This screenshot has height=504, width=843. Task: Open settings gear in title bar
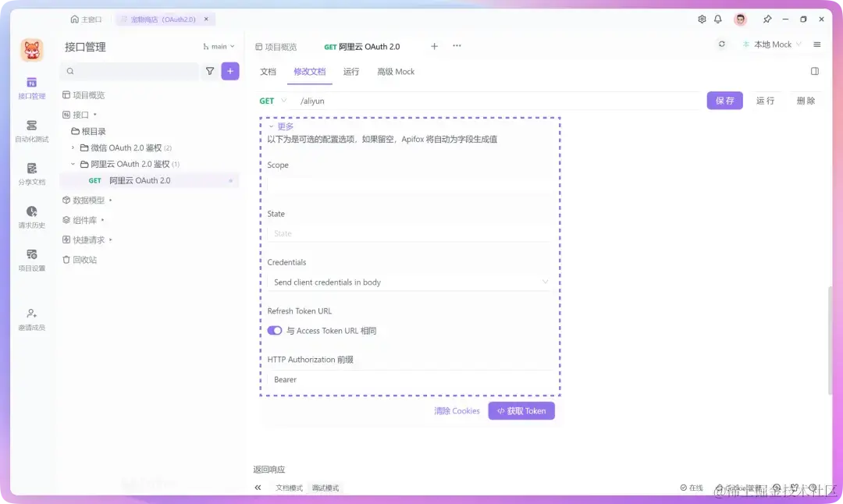pyautogui.click(x=702, y=19)
